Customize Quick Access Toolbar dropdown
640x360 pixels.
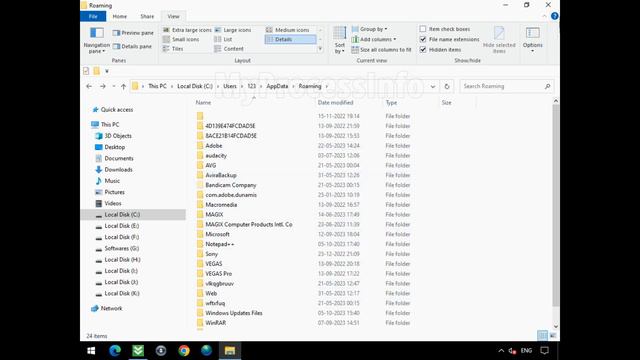[107, 71]
